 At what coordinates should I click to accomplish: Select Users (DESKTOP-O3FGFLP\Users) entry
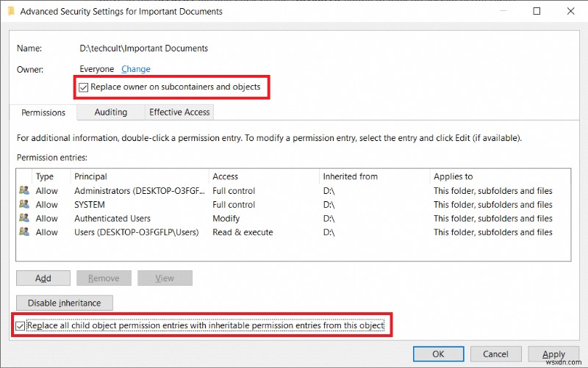click(x=137, y=232)
